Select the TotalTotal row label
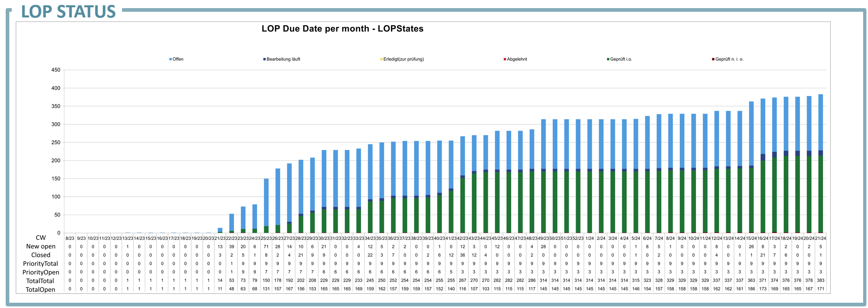 [41, 281]
